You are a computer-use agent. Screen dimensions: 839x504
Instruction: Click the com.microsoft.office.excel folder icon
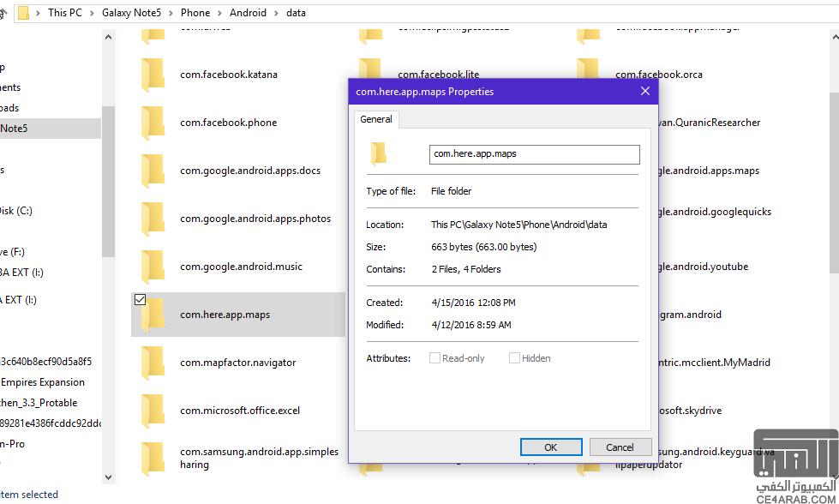(x=153, y=411)
